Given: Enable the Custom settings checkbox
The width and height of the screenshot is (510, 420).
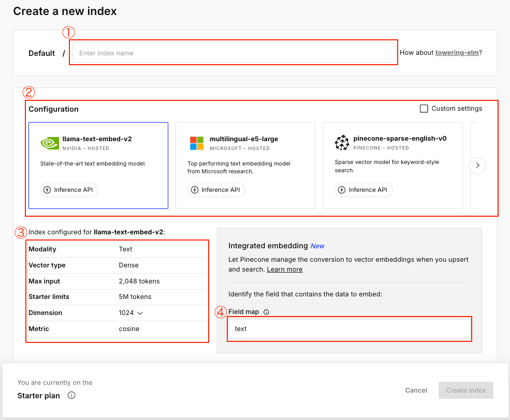Looking at the screenshot, I should (424, 109).
